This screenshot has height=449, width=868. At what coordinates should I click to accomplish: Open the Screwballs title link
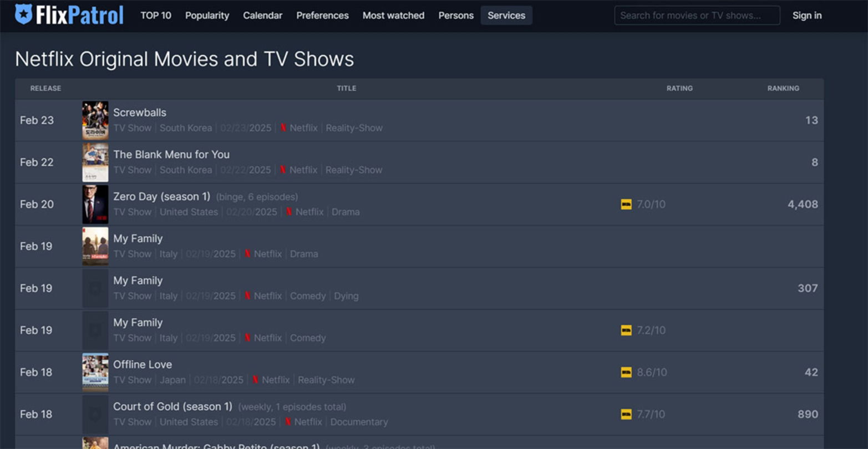click(x=140, y=113)
